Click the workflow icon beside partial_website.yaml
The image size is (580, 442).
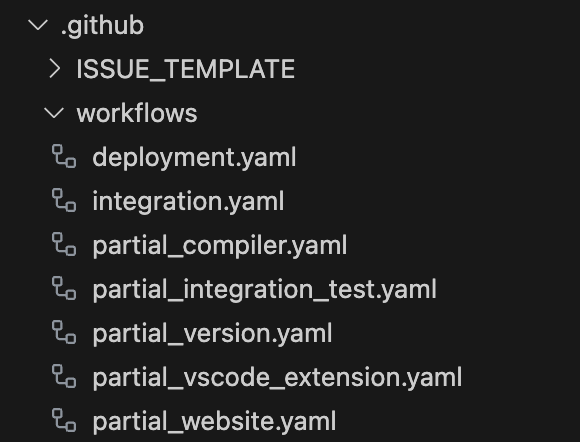coord(64,421)
